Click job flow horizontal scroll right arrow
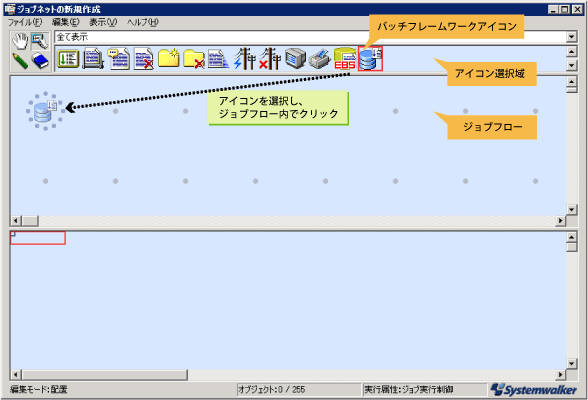Screen dimensions: 588x400 click(560, 220)
